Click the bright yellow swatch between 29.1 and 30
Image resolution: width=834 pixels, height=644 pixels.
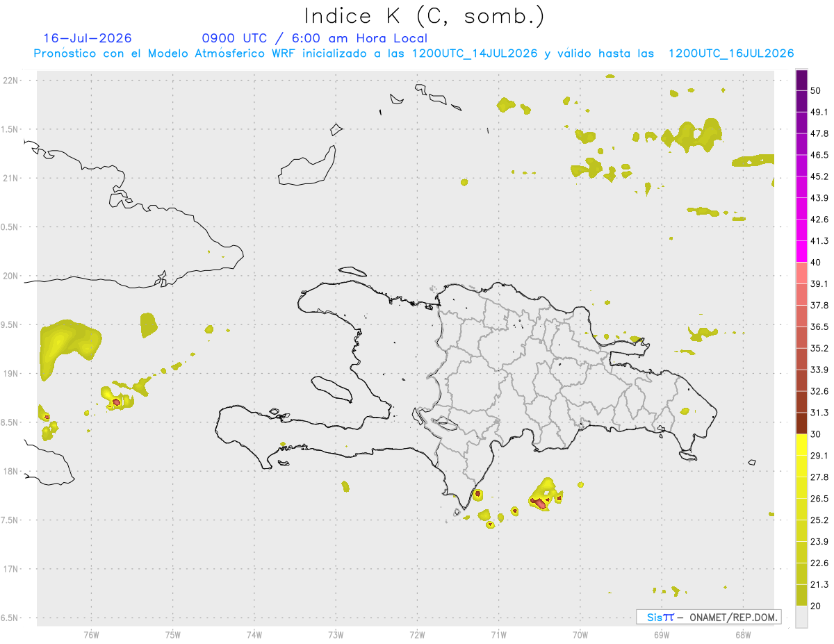click(801, 445)
